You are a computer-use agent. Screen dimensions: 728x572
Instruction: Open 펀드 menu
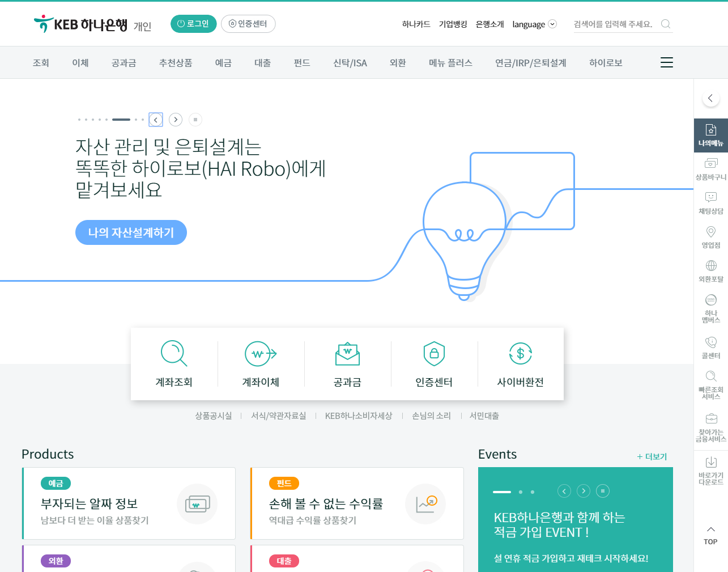pos(302,63)
